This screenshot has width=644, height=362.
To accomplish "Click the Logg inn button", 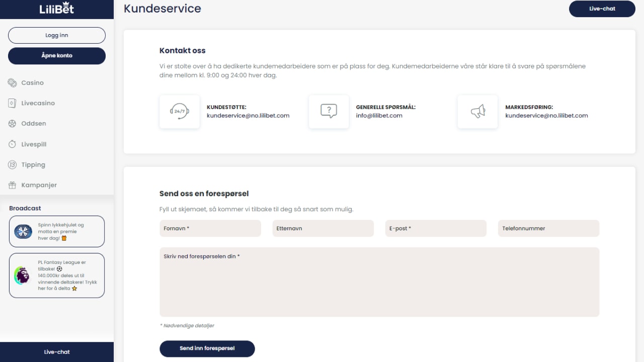I will (57, 35).
